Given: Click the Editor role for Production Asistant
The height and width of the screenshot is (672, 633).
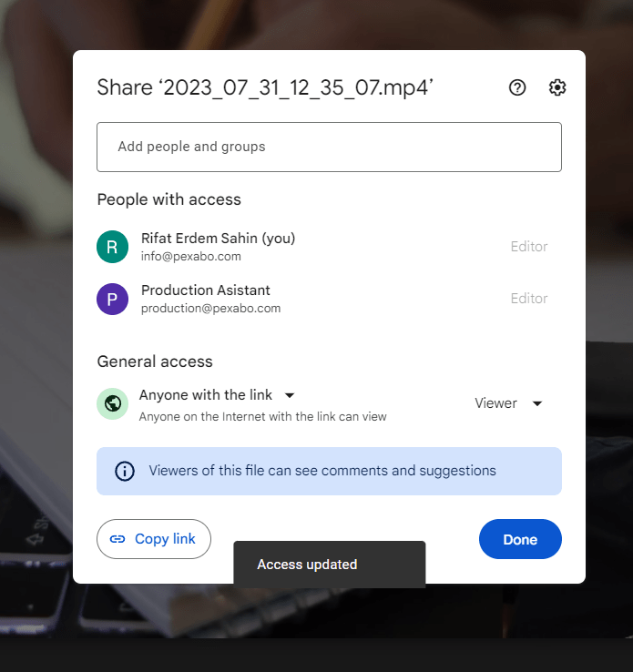Looking at the screenshot, I should pyautogui.click(x=529, y=299).
